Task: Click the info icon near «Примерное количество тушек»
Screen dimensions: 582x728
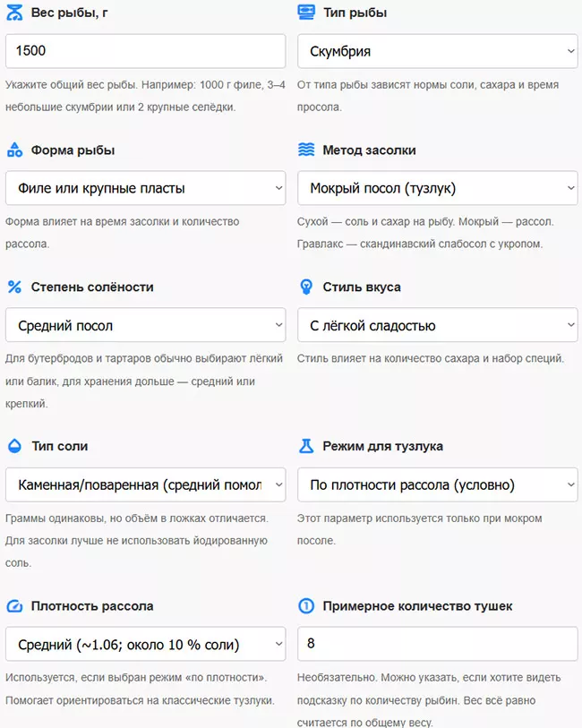Action: click(x=306, y=606)
